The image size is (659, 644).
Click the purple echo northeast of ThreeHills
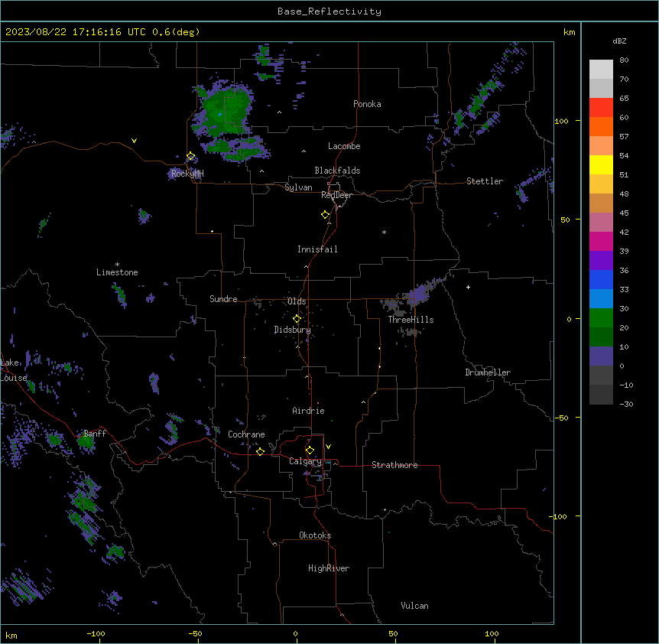tap(420, 292)
